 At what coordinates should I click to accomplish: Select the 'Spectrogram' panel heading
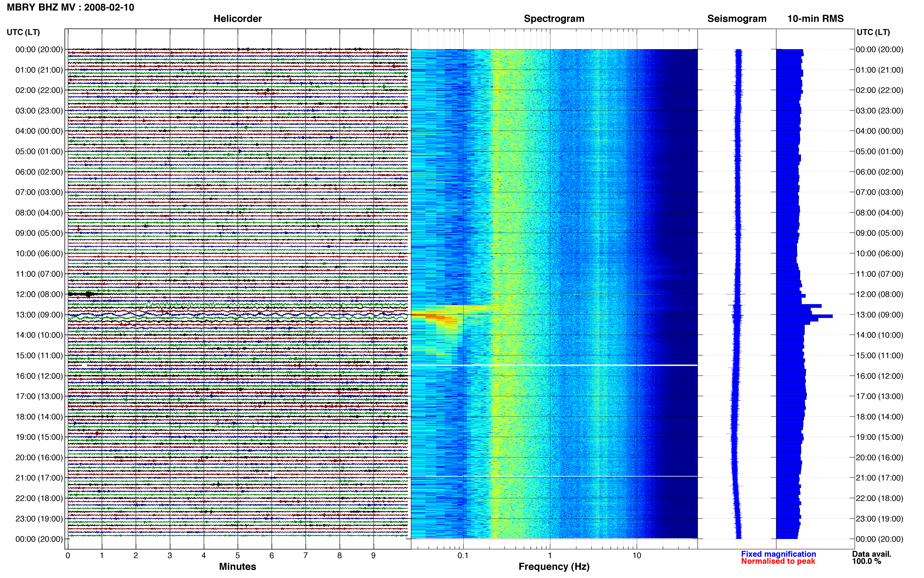coord(554,19)
